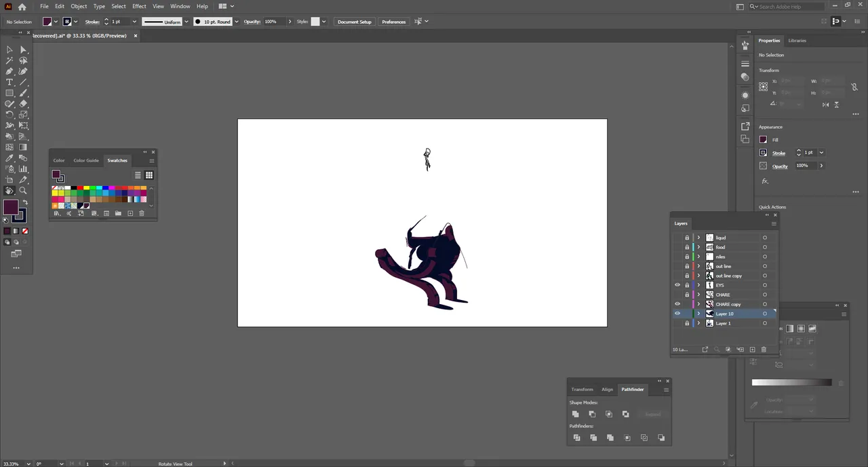This screenshot has width=868, height=467.
Task: Unlock the food layer
Action: click(687, 247)
